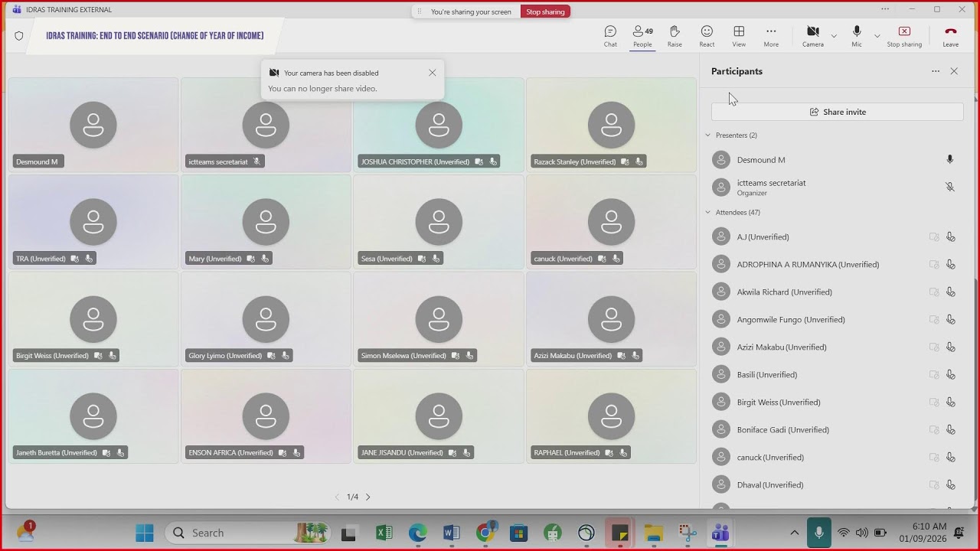Open the React emoji options
Image resolution: width=980 pixels, height=551 pixels.
[x=707, y=36]
